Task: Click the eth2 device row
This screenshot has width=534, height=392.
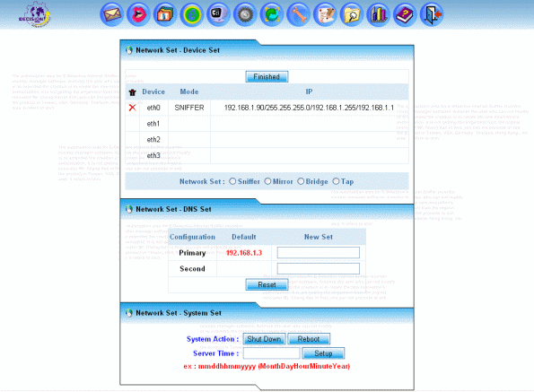Action: [x=267, y=140]
